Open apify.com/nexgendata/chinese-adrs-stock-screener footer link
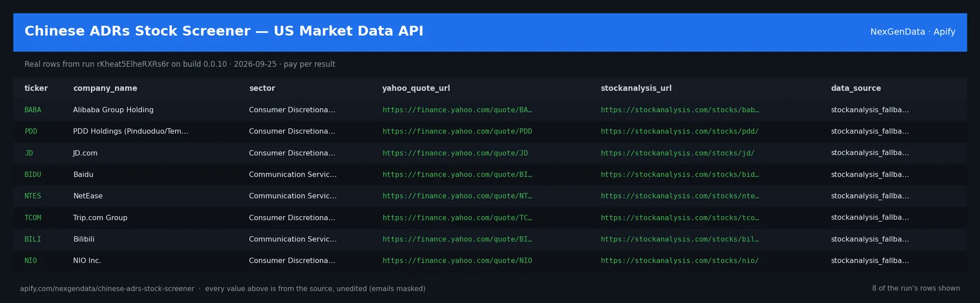This screenshot has height=303, width=980. click(x=107, y=289)
